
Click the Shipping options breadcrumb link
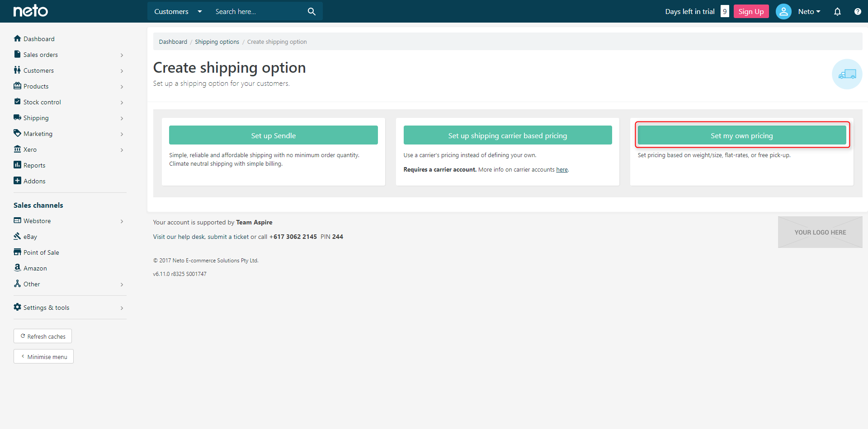[217, 42]
